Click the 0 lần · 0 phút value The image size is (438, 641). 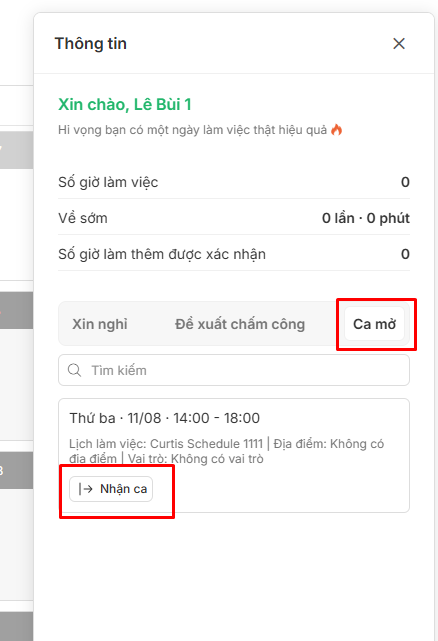(x=366, y=218)
